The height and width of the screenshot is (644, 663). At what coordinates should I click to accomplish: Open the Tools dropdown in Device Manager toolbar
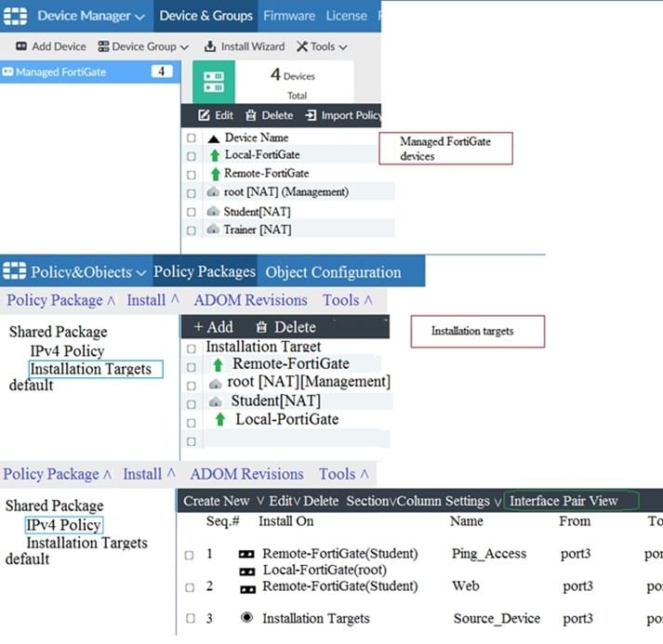(x=322, y=46)
